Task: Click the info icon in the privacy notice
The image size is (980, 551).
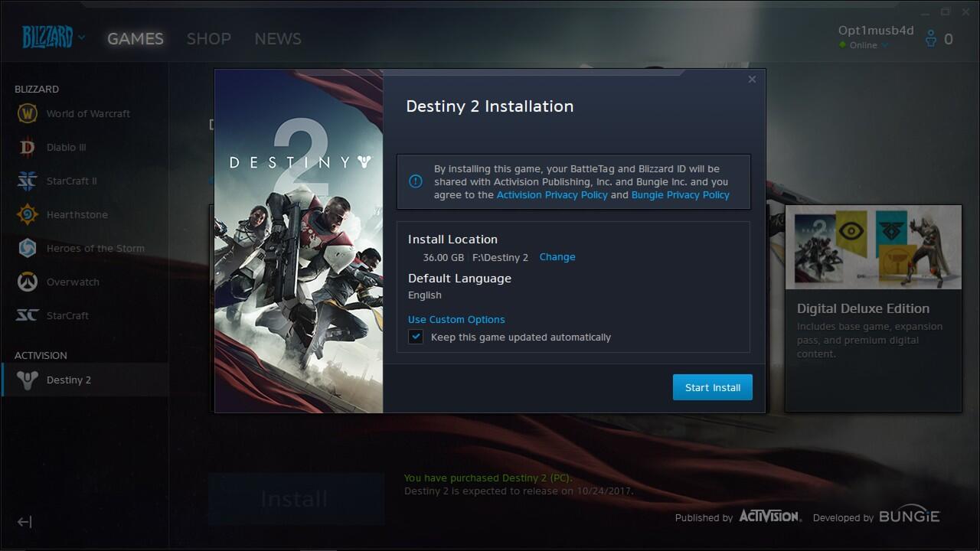Action: point(416,181)
